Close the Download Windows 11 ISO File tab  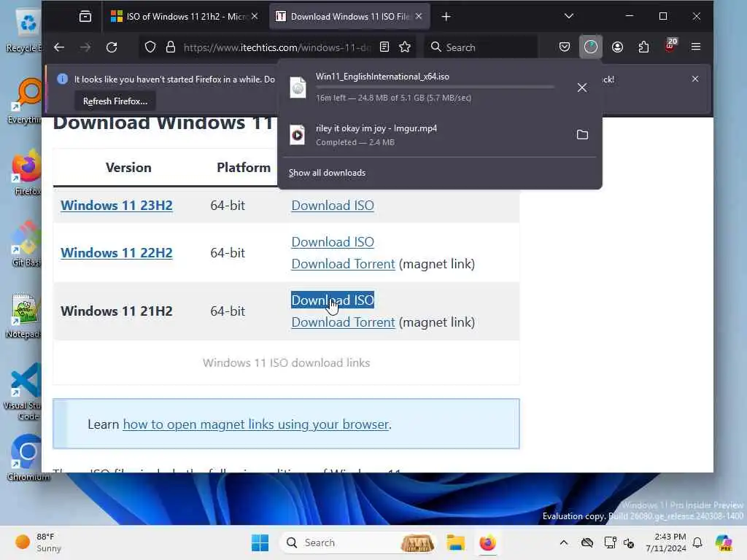pyautogui.click(x=419, y=16)
